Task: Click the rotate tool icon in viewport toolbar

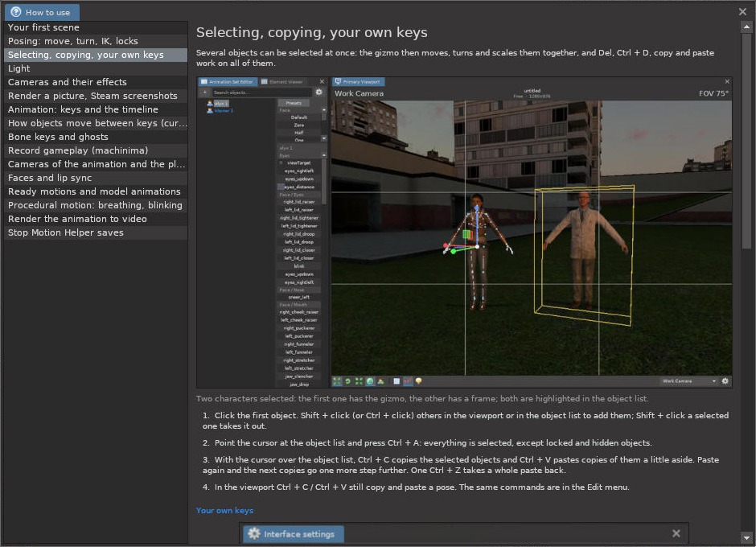Action: point(347,381)
